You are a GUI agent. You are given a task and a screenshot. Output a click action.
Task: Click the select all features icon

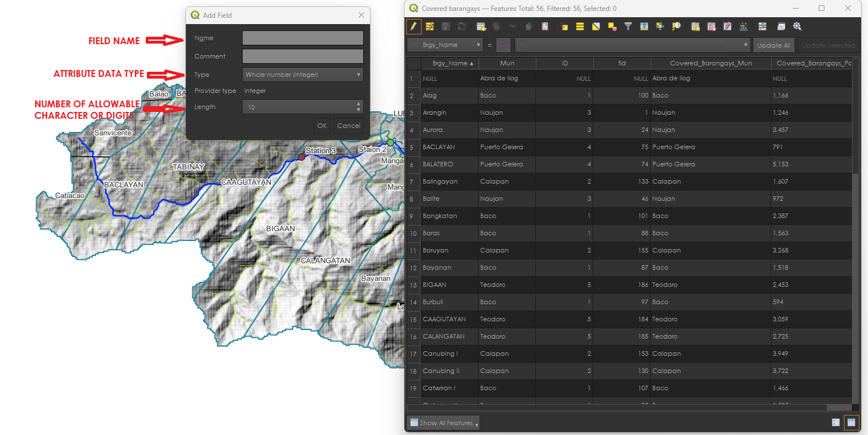click(580, 26)
